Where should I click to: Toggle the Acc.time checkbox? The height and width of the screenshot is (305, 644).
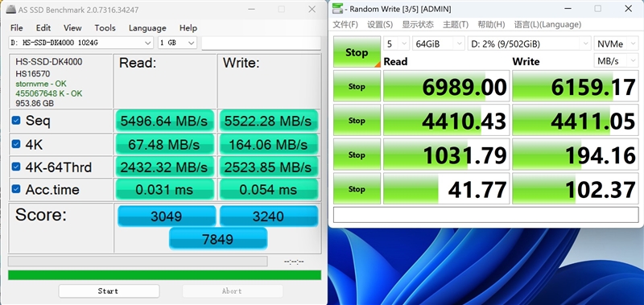[16, 189]
